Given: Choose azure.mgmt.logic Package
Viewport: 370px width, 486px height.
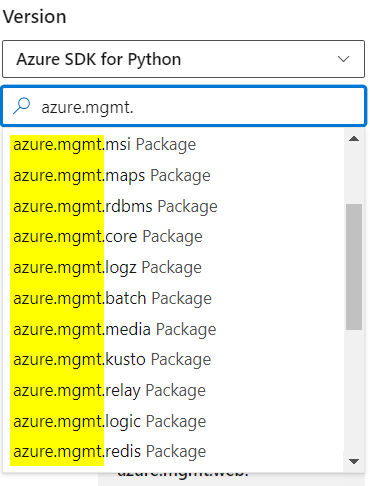Looking at the screenshot, I should point(173,421).
